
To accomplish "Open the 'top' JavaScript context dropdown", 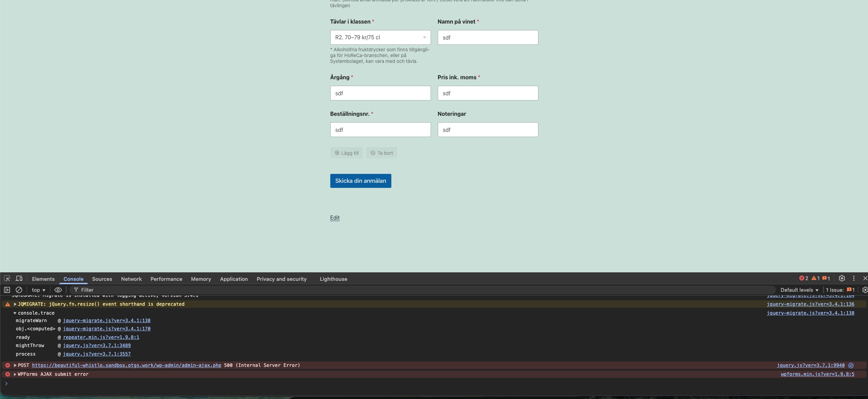I will pyautogui.click(x=39, y=290).
